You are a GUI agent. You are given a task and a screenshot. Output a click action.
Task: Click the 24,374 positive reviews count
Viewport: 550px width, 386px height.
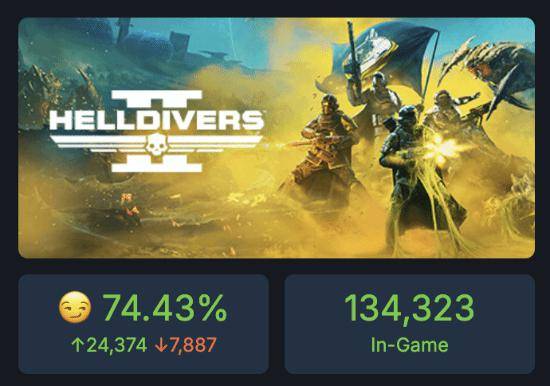116,345
